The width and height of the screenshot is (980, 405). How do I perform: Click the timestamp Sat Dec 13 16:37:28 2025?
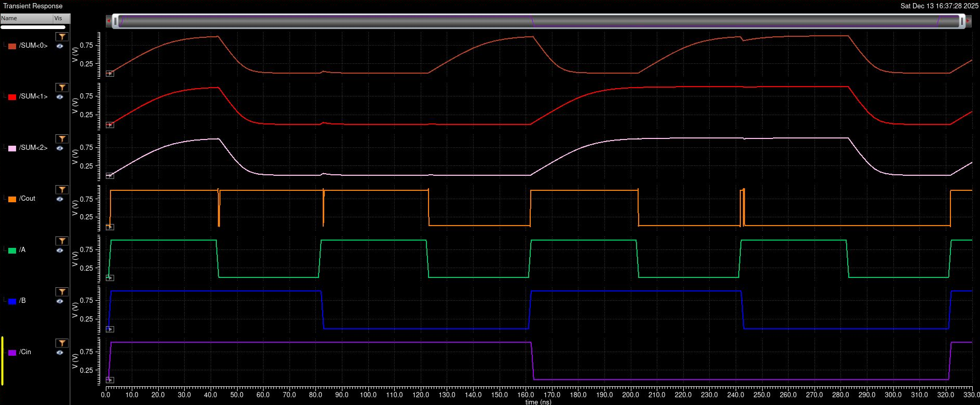[938, 6]
